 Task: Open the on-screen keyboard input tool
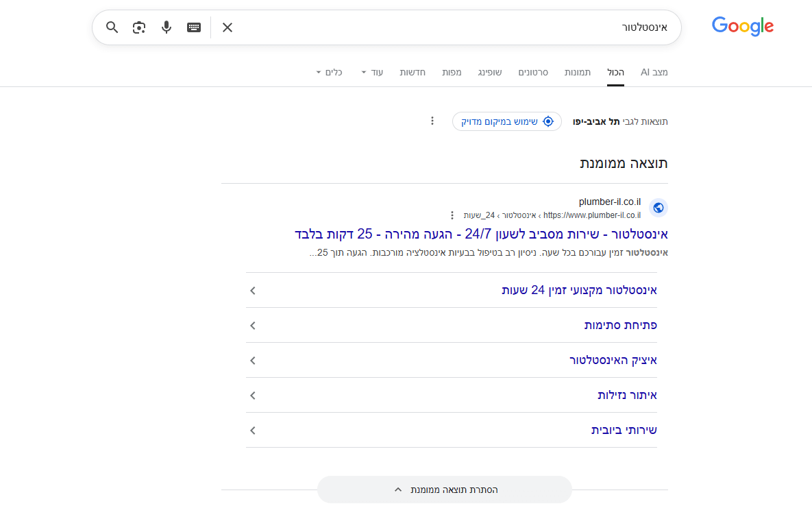(194, 27)
